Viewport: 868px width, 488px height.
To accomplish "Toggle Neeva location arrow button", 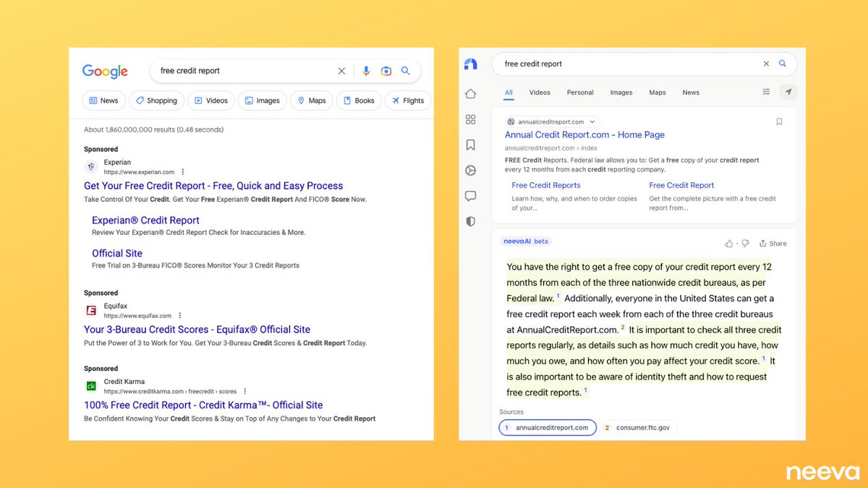I will tap(788, 92).
